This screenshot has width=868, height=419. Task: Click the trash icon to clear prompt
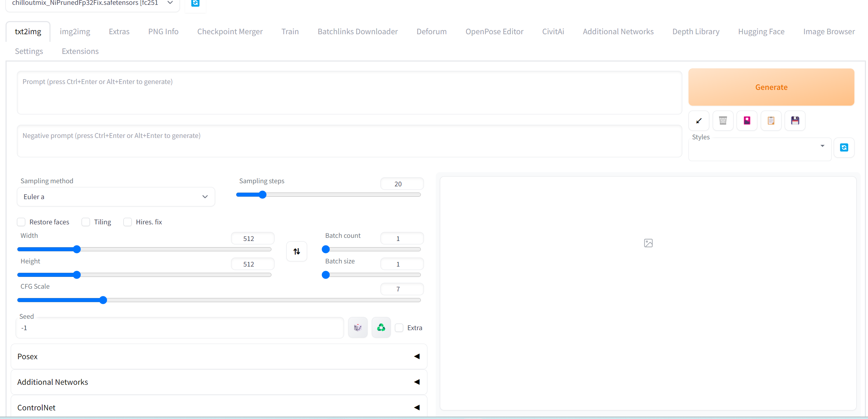click(x=723, y=121)
